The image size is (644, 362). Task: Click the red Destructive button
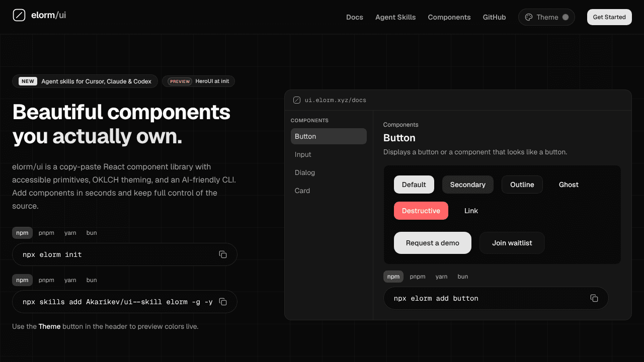point(421,211)
